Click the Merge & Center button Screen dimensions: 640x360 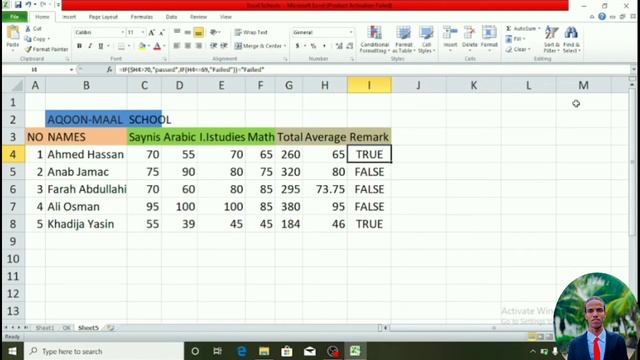258,46
